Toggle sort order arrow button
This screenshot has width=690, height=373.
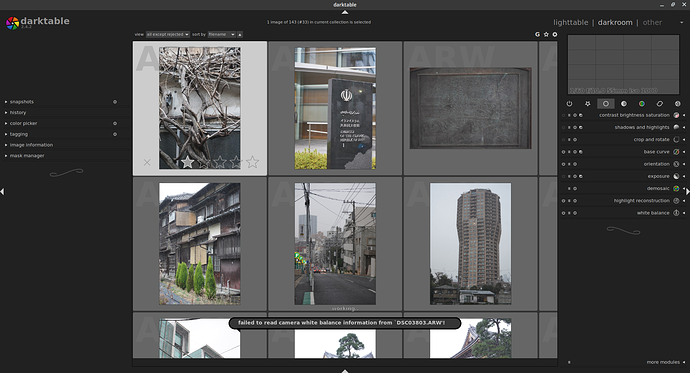[x=240, y=34]
